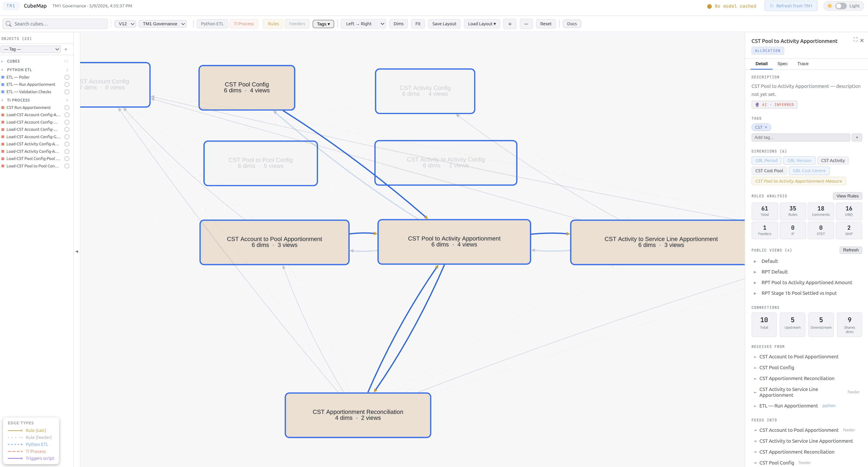Click the CST Run Apportionment orange square

pyautogui.click(x=3, y=108)
